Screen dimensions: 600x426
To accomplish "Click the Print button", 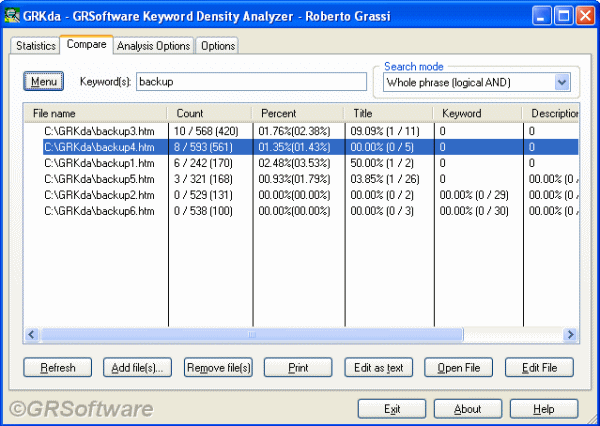I will (x=298, y=367).
